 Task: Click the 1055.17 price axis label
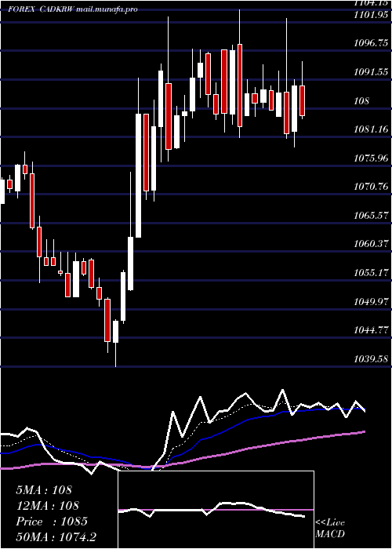click(371, 272)
